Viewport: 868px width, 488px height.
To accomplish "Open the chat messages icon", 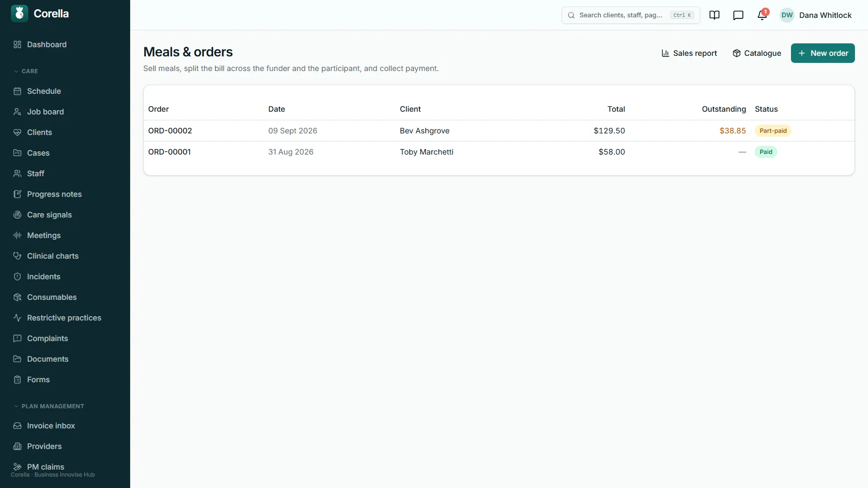I will [x=738, y=15].
